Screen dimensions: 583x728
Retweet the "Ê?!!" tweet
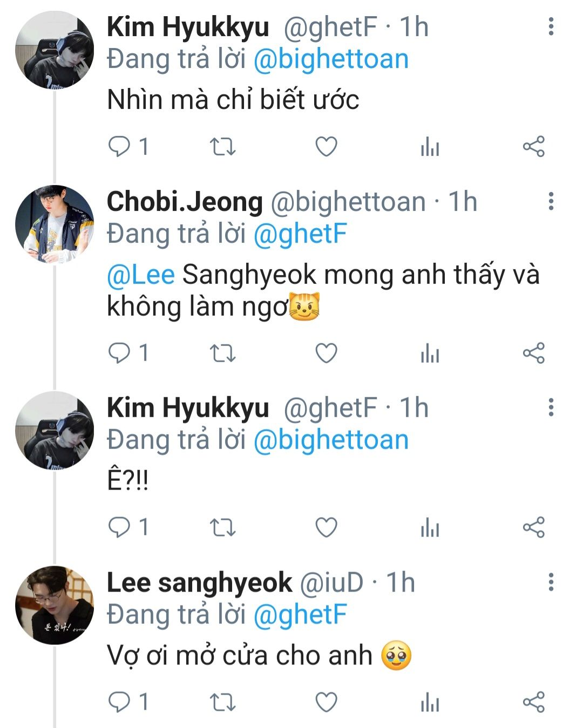click(x=222, y=527)
